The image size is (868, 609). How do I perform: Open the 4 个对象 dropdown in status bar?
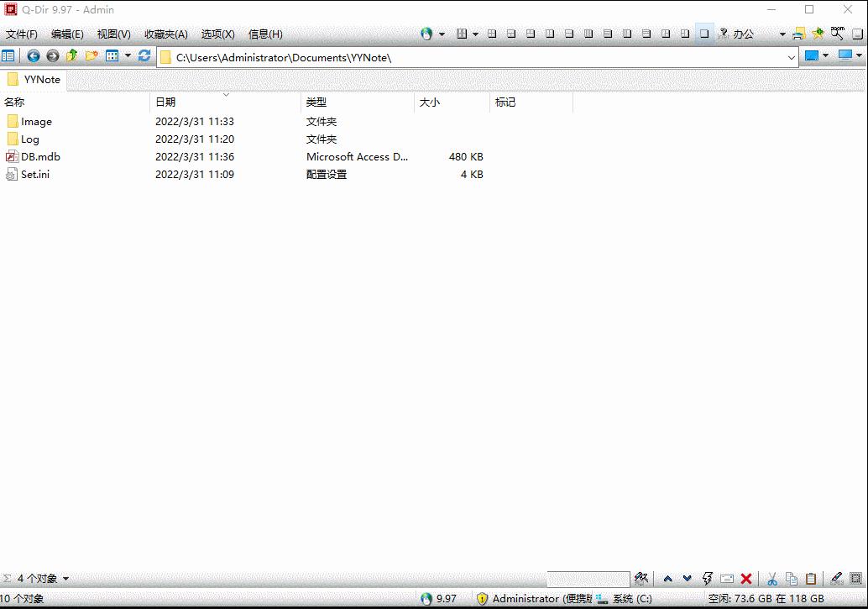[65, 579]
